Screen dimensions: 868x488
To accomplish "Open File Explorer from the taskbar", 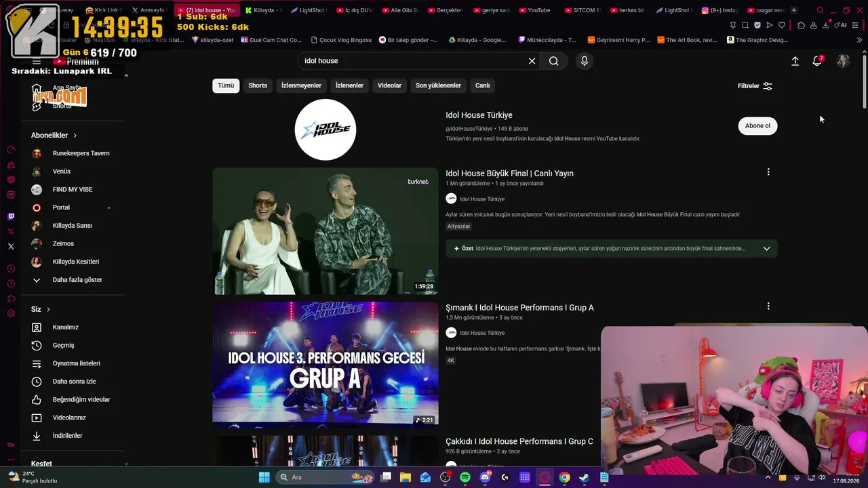I will [x=406, y=477].
